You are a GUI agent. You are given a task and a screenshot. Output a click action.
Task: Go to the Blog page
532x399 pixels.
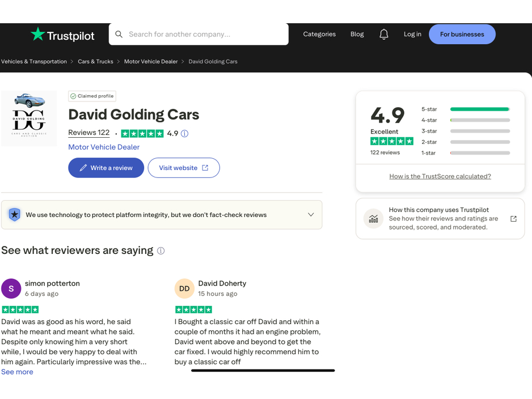tap(357, 35)
